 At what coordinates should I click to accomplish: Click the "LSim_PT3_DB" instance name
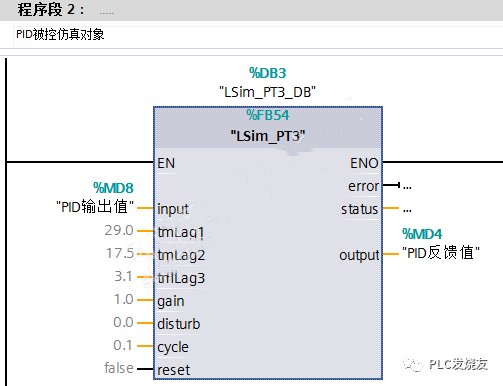267,92
